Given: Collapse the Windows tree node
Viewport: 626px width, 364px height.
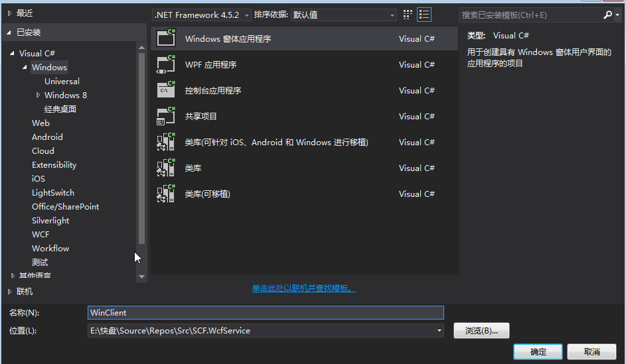Looking at the screenshot, I should 25,67.
